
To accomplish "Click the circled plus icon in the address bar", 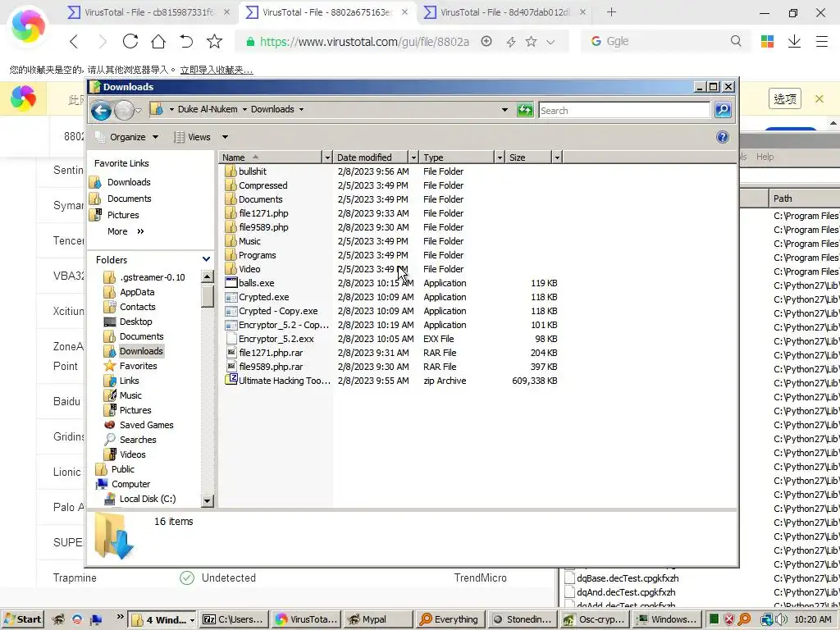I will click(486, 41).
